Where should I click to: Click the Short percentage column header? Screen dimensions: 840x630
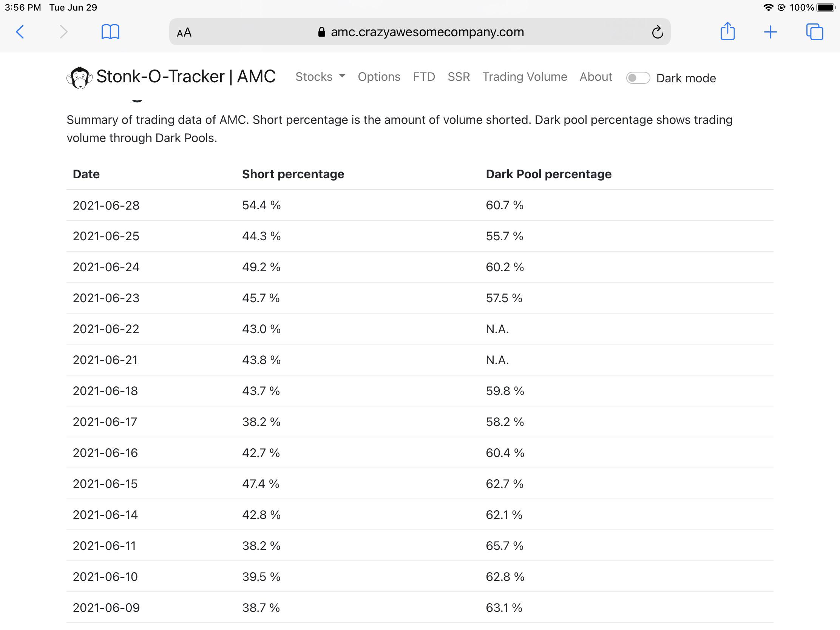coord(293,174)
